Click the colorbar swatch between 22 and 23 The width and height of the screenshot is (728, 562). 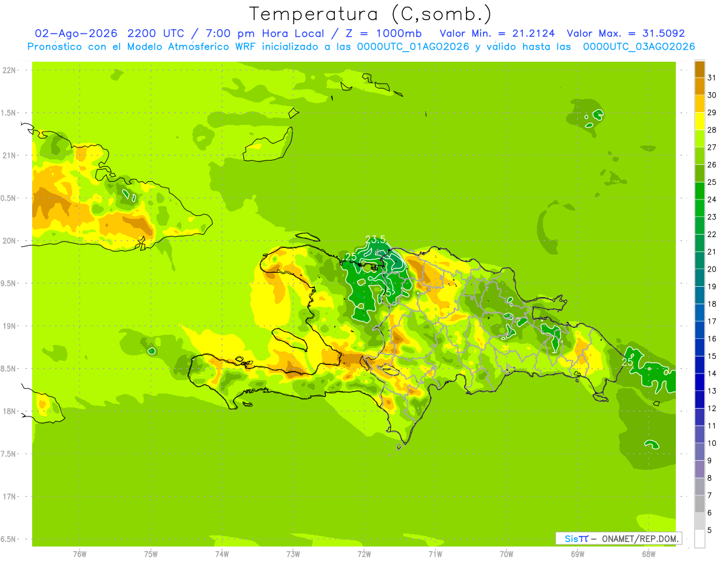coord(699,226)
